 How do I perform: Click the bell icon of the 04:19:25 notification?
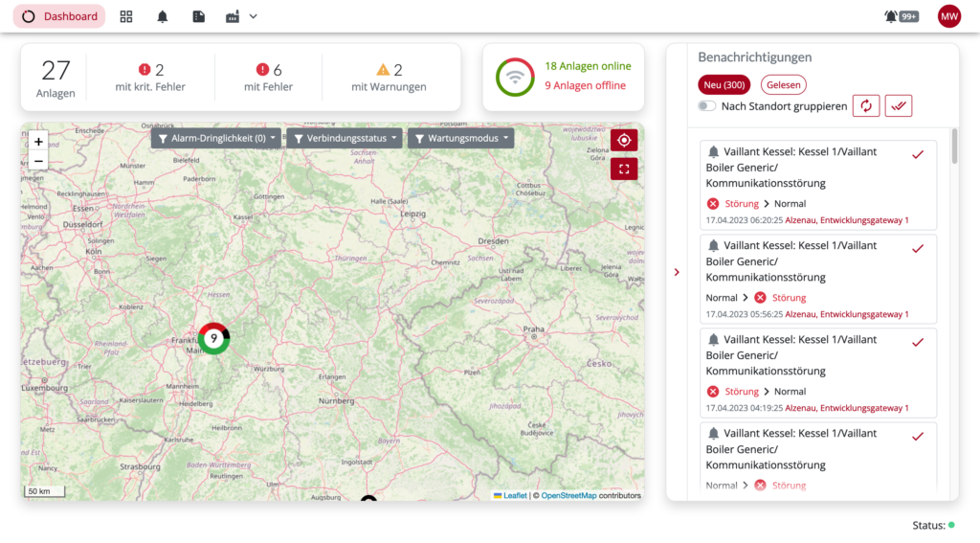coord(713,339)
